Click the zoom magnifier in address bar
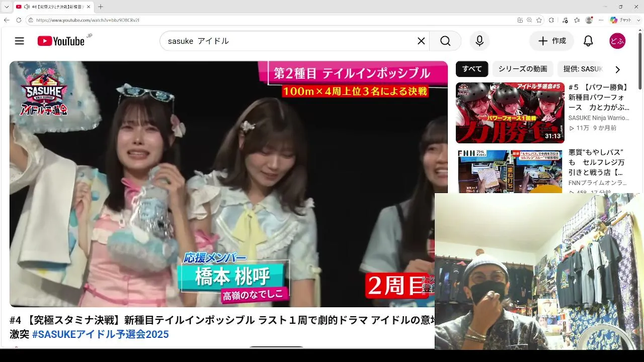The height and width of the screenshot is (362, 644). (529, 20)
